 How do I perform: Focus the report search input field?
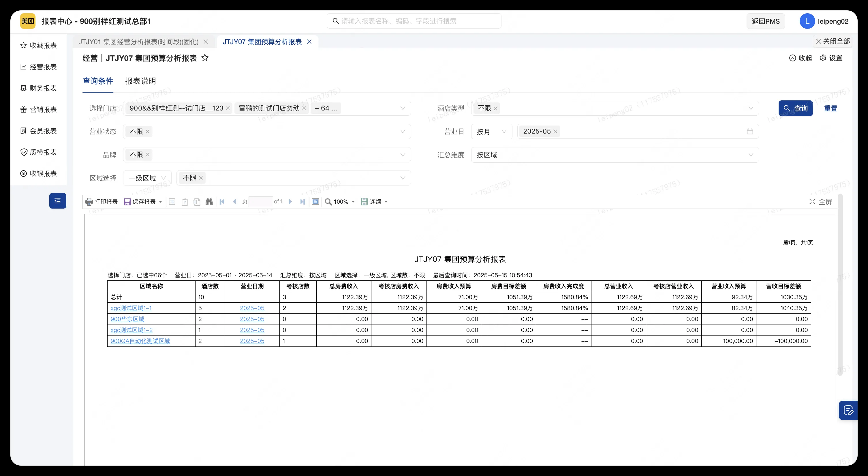point(414,21)
